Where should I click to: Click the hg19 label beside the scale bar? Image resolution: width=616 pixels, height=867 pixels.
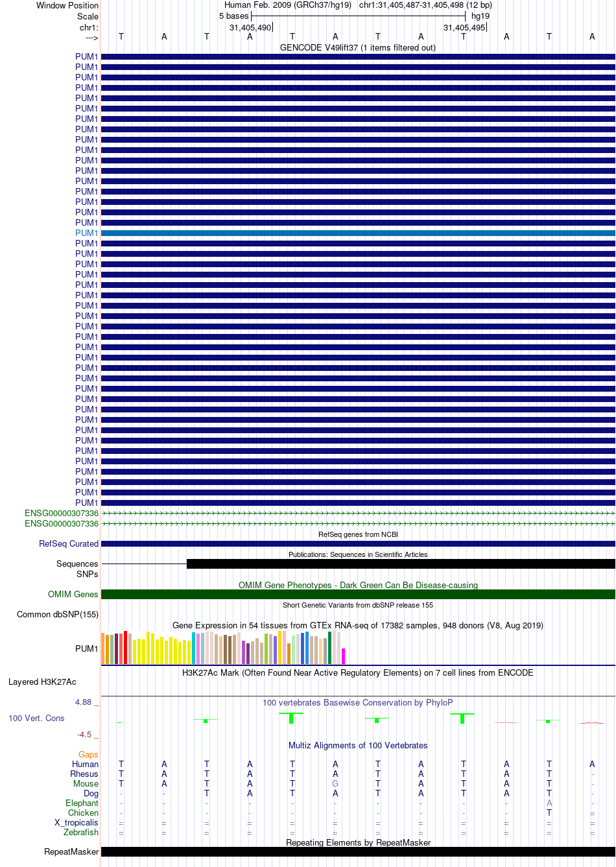point(480,16)
